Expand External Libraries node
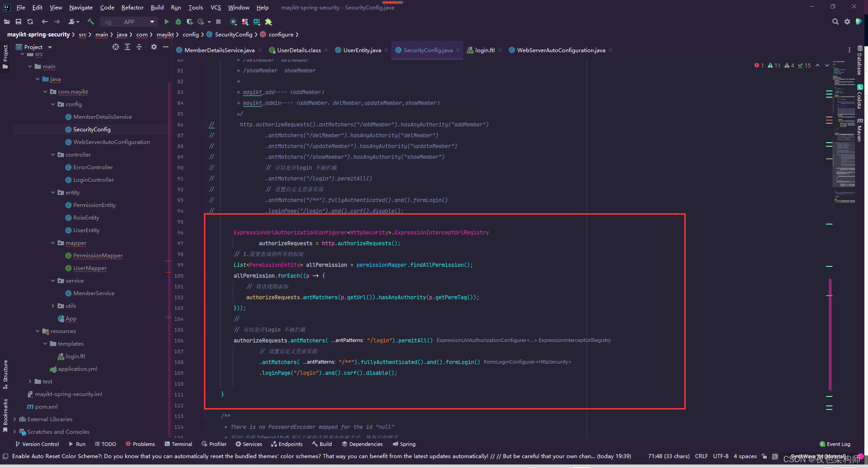The height and width of the screenshot is (468, 868). pyautogui.click(x=14, y=419)
